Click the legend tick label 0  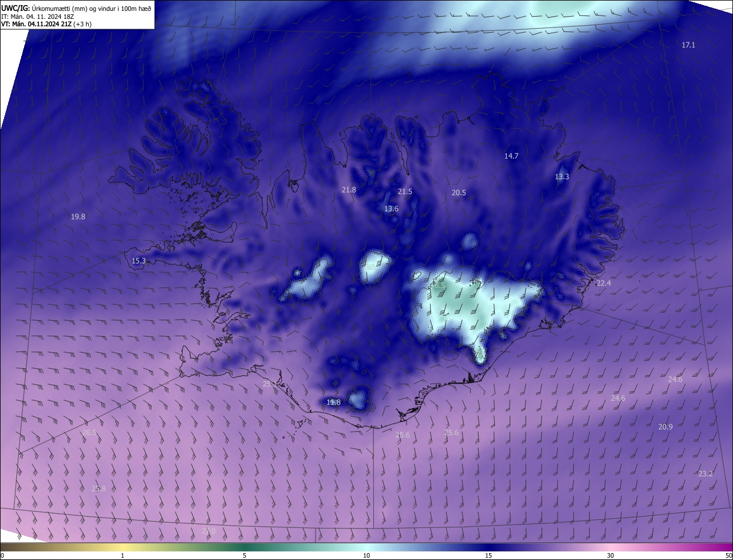[x=2, y=556]
